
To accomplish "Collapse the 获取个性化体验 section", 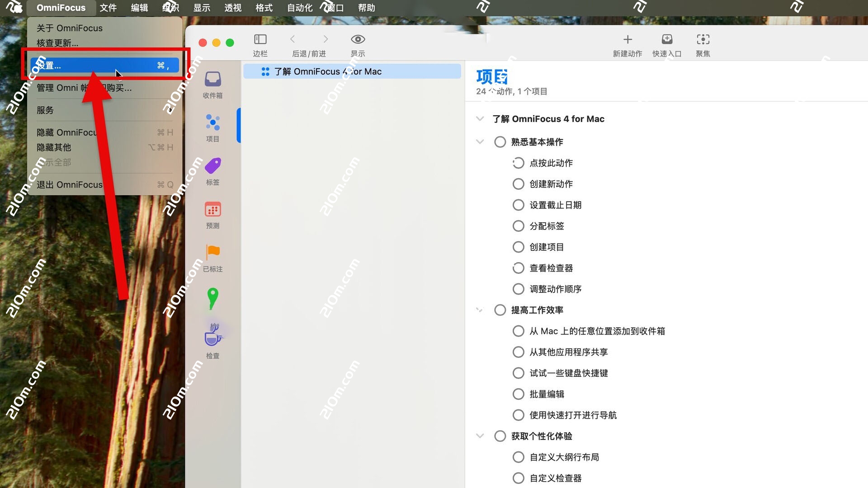I will (x=480, y=436).
